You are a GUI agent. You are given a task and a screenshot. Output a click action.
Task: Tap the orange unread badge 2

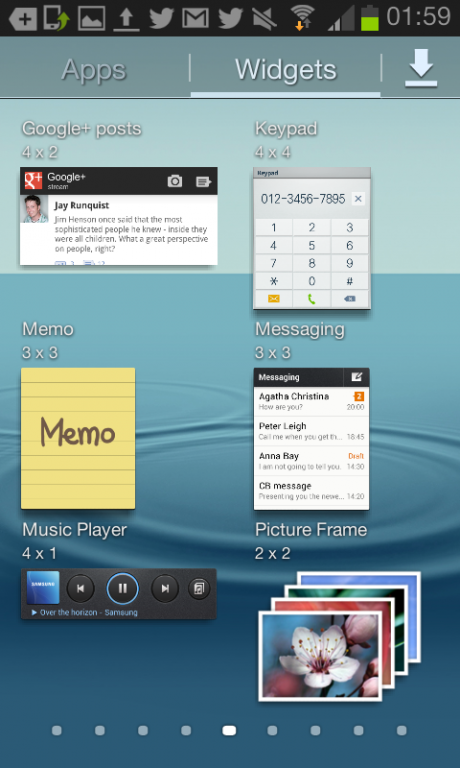pos(359,396)
